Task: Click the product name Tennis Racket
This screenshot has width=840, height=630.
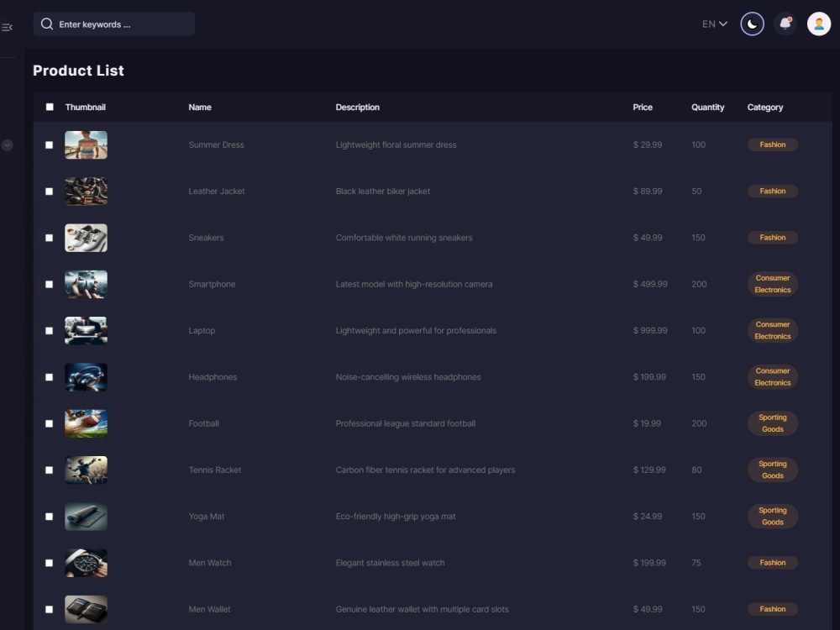Action: (x=215, y=470)
